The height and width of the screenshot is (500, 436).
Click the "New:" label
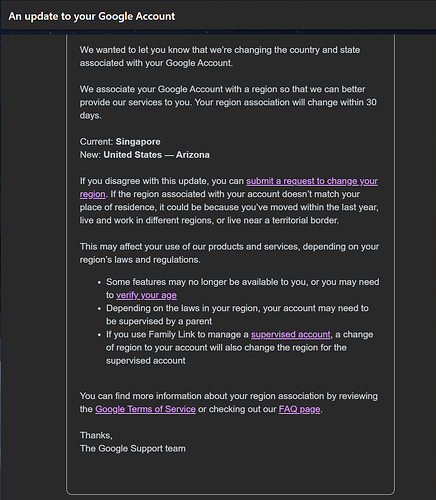[90, 155]
